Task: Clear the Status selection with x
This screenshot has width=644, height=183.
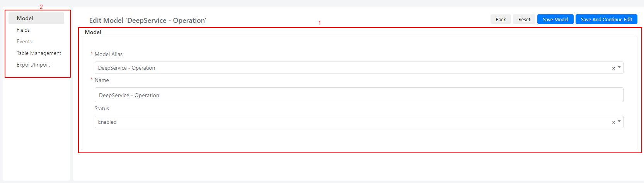Action: coord(613,122)
